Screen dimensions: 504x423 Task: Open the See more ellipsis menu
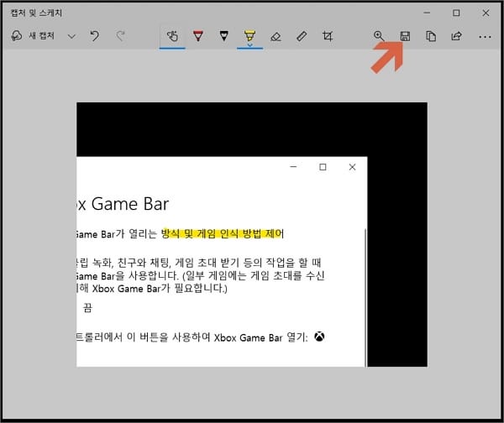pos(485,37)
